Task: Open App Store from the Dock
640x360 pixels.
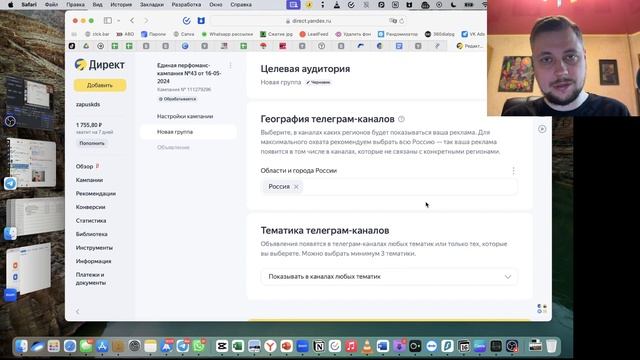Action: [102, 346]
